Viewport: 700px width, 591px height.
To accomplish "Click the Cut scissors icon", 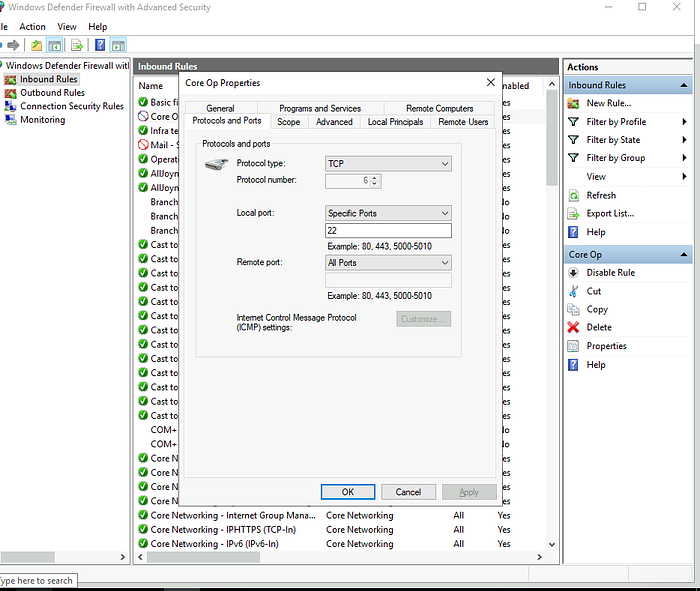I will tap(573, 291).
